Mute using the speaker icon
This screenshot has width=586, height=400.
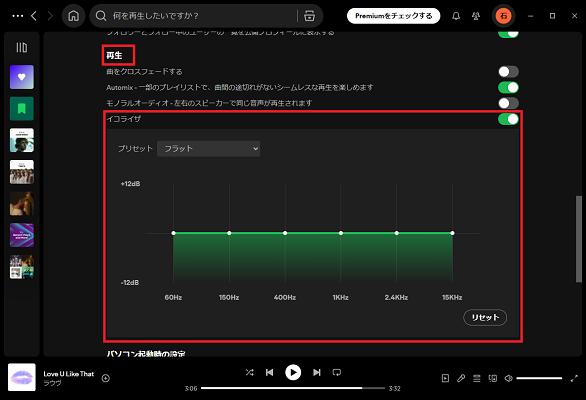coord(509,378)
